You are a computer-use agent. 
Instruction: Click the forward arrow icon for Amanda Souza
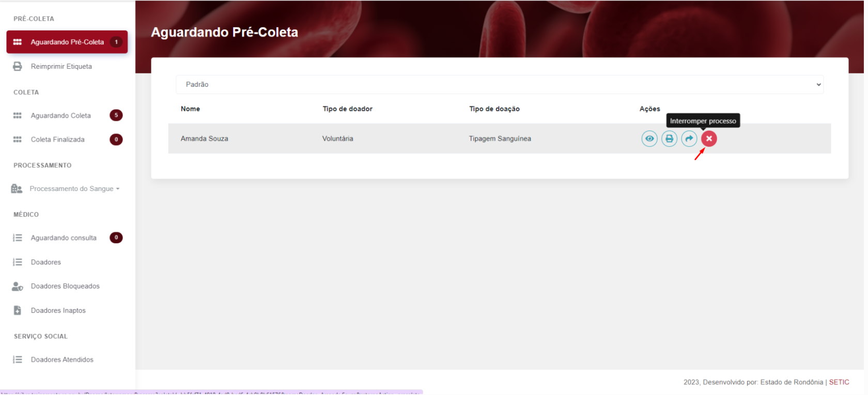tap(689, 138)
